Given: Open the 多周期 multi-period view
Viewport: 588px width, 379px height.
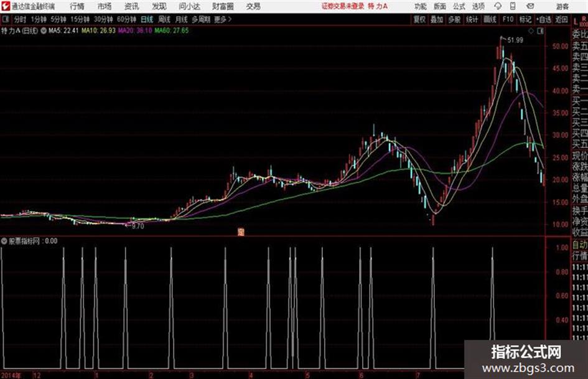Looking at the screenshot, I should click(x=201, y=19).
